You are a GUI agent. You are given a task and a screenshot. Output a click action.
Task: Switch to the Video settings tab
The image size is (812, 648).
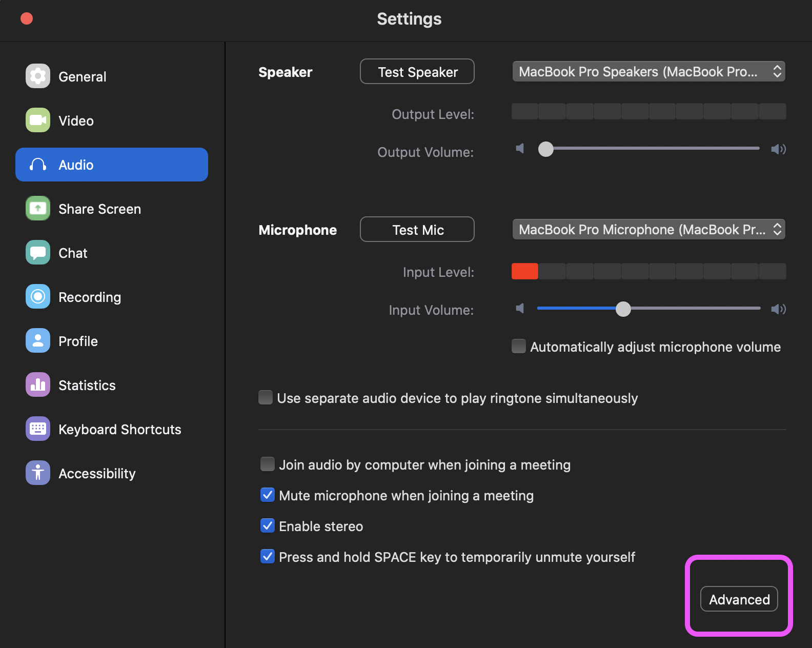(112, 120)
